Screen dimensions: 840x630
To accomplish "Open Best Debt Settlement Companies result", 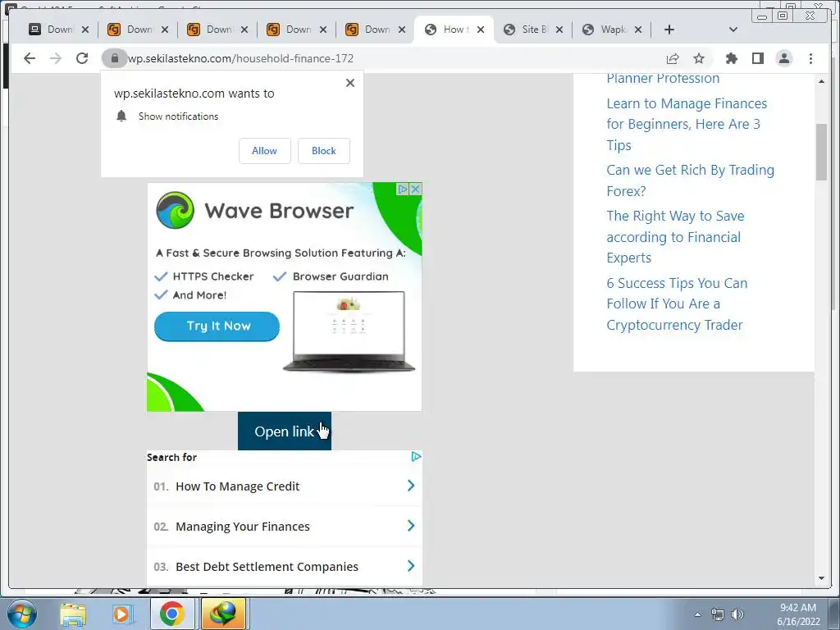I will (284, 566).
